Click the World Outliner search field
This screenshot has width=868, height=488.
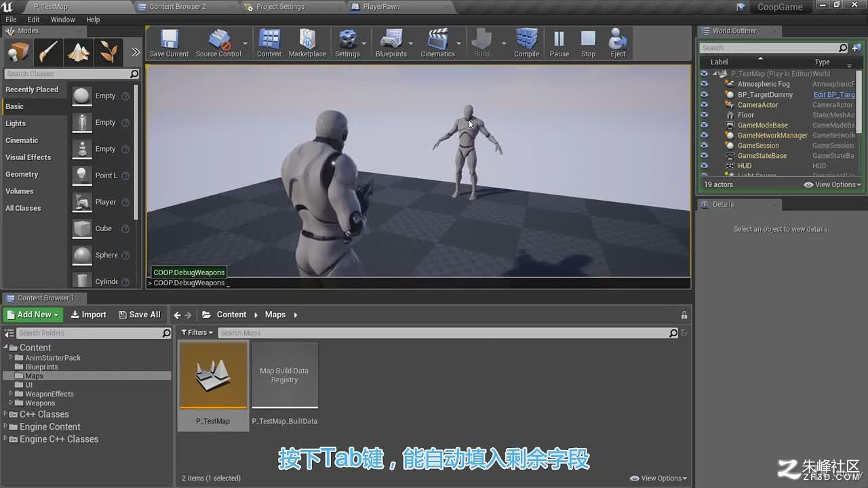click(774, 48)
